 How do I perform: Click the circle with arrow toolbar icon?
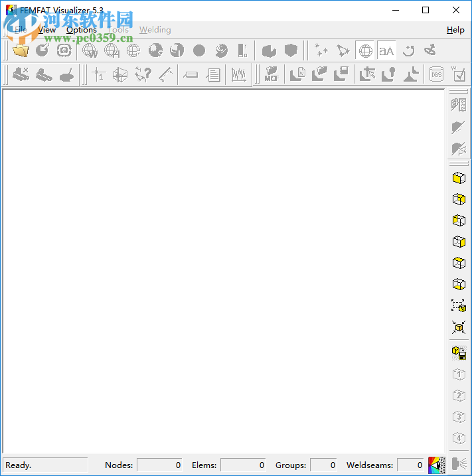click(x=42, y=50)
